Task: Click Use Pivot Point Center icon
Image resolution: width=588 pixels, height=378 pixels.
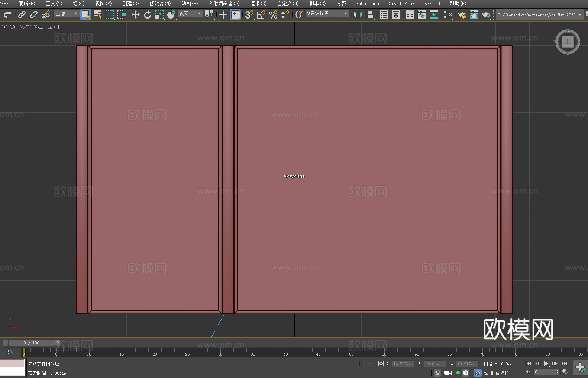Action: pyautogui.click(x=209, y=15)
